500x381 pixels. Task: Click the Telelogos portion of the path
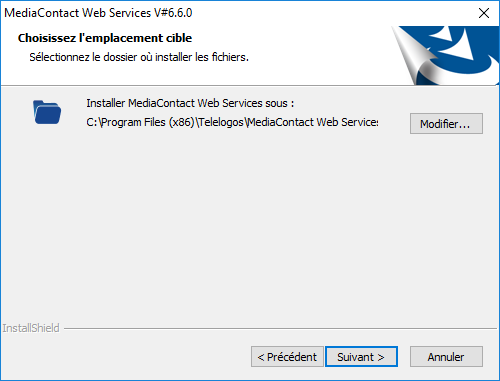click(x=221, y=122)
